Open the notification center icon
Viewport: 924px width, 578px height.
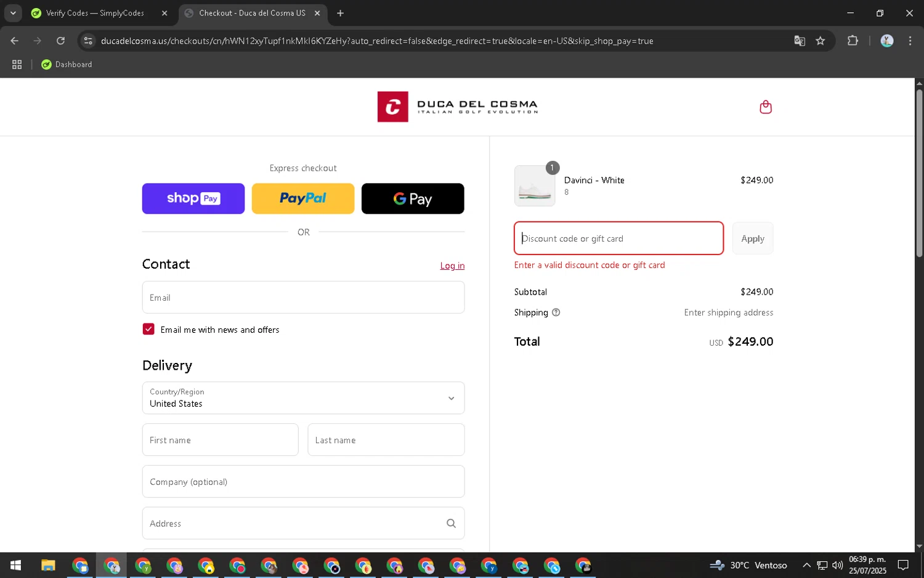click(x=903, y=565)
